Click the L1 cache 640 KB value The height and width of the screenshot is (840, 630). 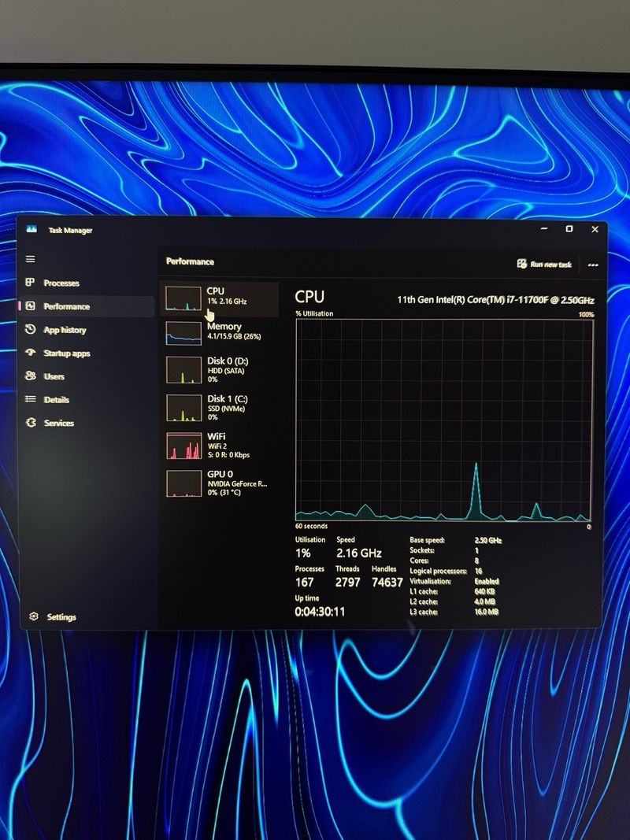click(484, 591)
